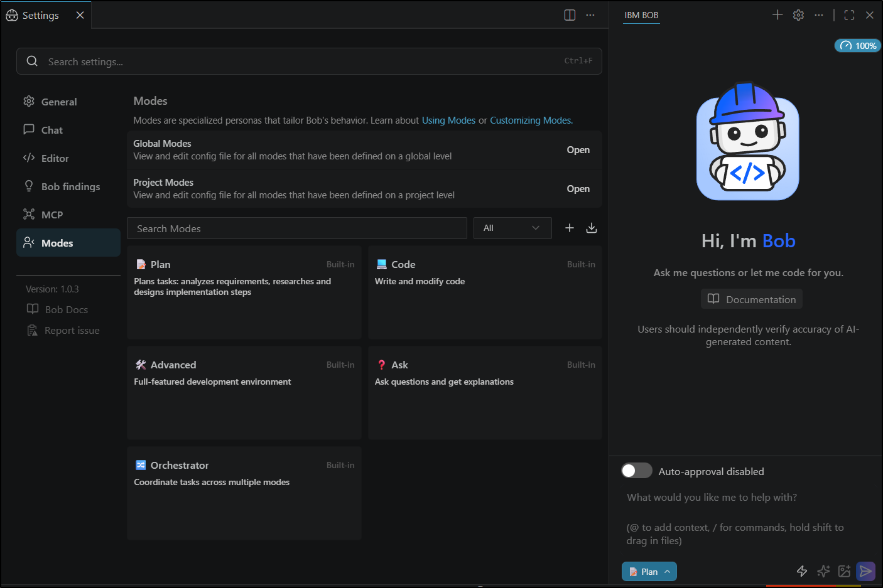Click the lightning bolt icon in chat input

coord(802,571)
